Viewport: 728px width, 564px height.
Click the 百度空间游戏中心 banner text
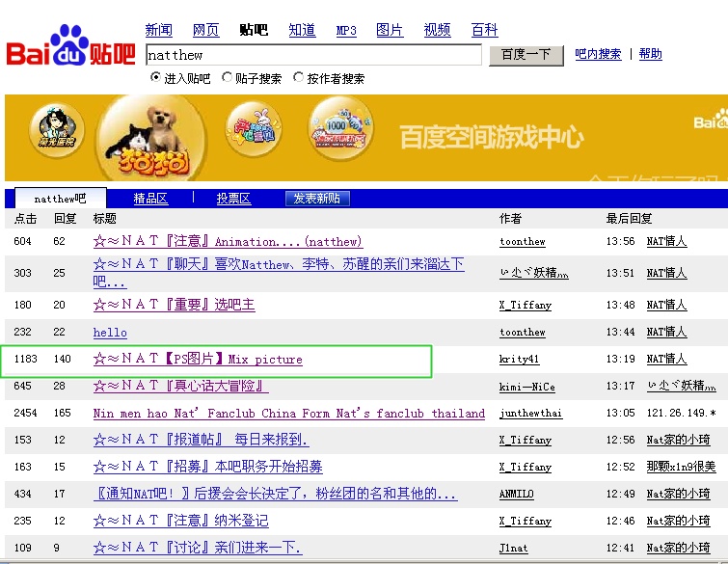(x=491, y=137)
